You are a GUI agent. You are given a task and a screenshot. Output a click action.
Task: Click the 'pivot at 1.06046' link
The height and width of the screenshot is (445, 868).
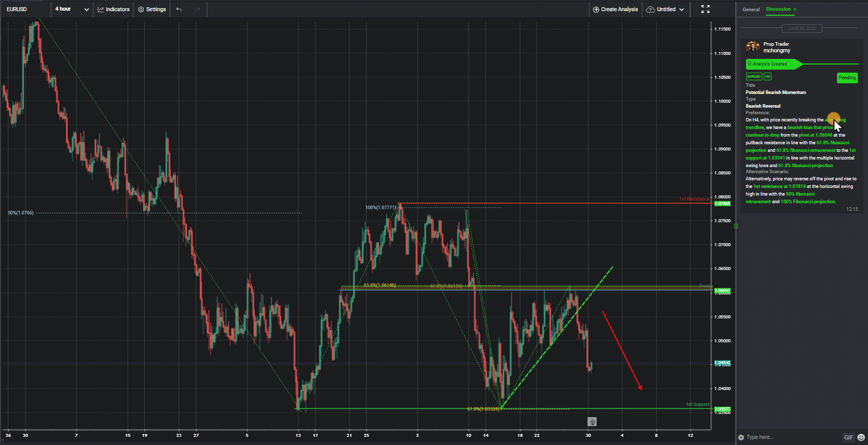[x=816, y=135]
